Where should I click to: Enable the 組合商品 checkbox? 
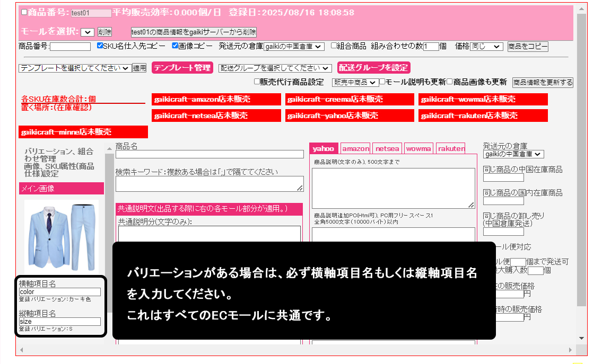334,46
